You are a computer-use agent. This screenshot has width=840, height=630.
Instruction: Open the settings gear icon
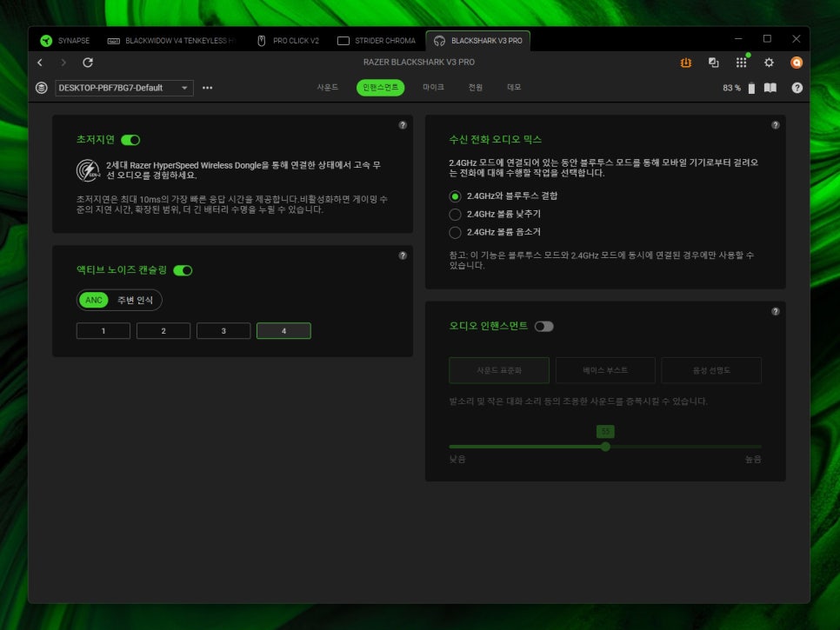[769, 63]
